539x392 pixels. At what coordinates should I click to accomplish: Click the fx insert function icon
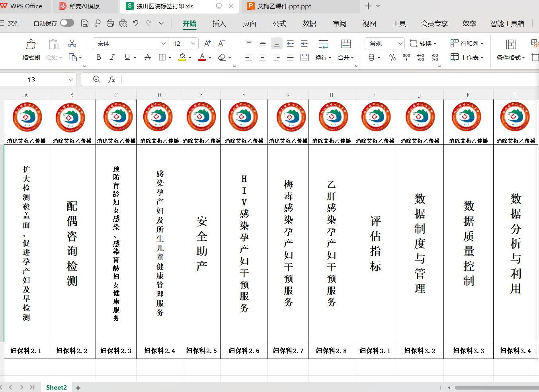pyautogui.click(x=112, y=79)
